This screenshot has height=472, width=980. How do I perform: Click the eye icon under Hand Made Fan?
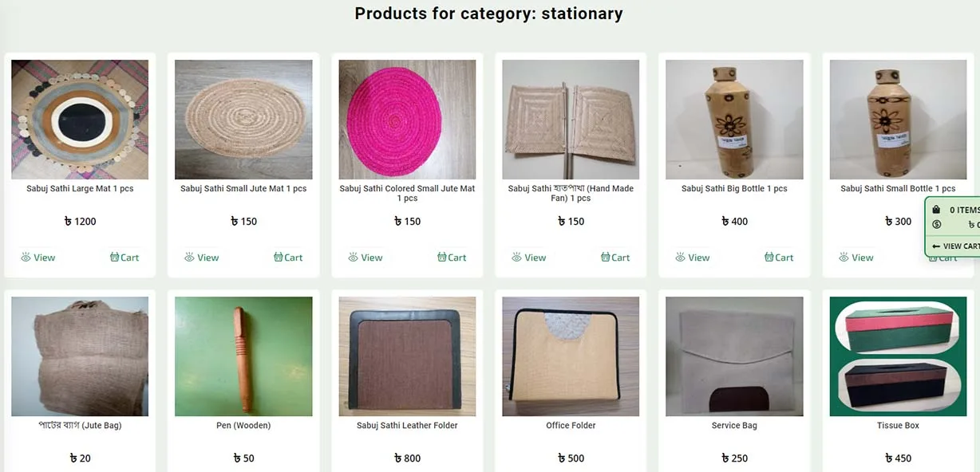point(516,257)
